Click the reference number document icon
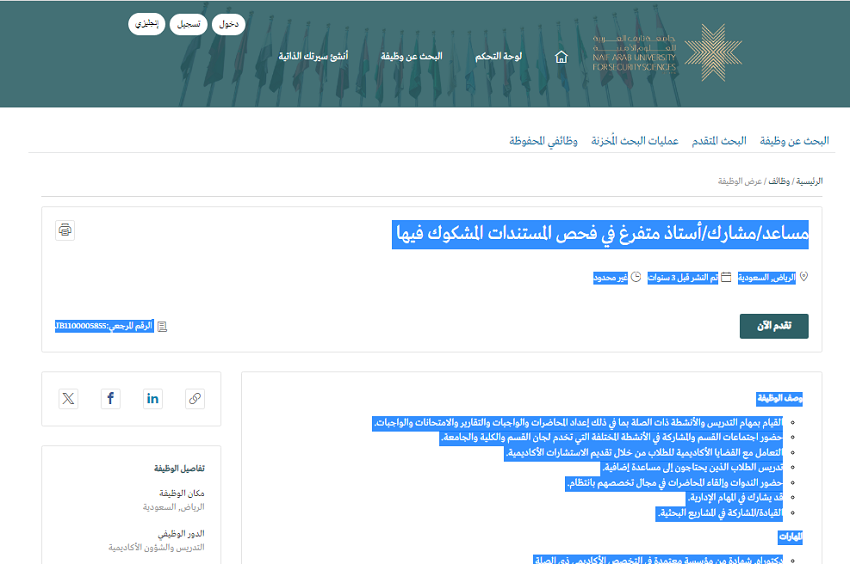 tap(162, 326)
